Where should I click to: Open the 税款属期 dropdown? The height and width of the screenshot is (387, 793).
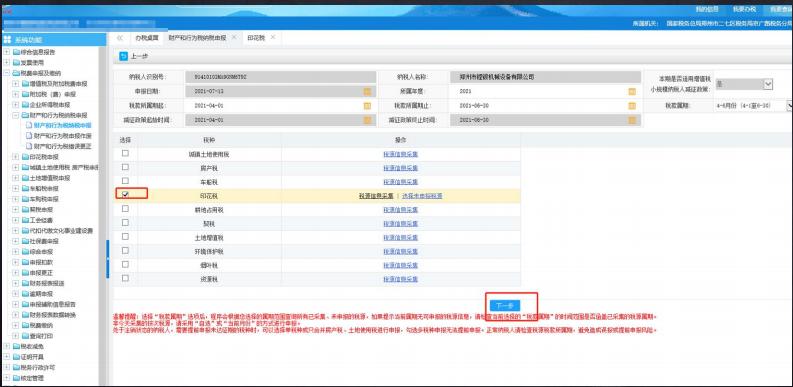[x=789, y=106]
